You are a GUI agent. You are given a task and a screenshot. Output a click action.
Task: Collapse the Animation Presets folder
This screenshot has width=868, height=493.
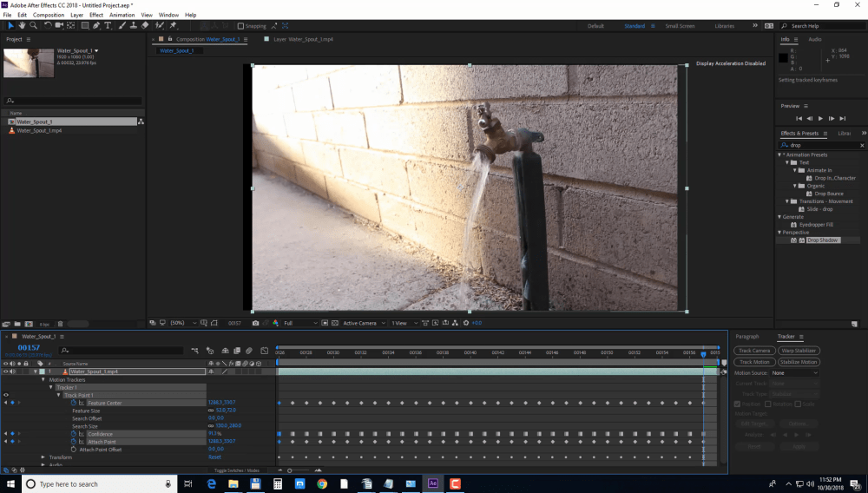780,154
